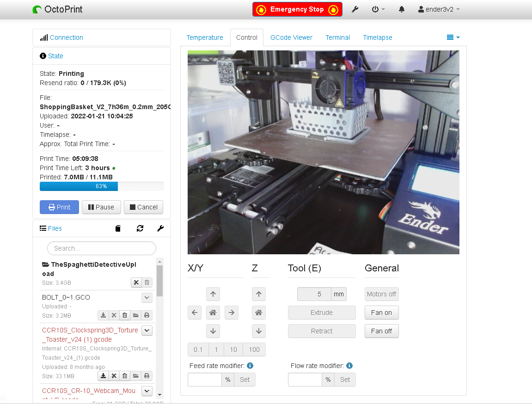Pause the current print job
Image resolution: width=532 pixels, height=405 pixels.
pyautogui.click(x=101, y=207)
